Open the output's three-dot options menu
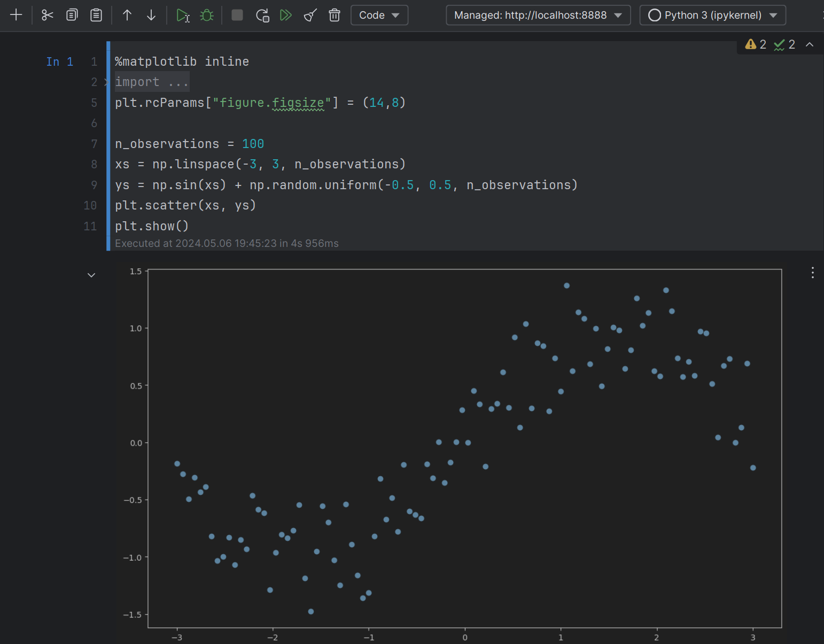This screenshot has height=644, width=824. 812,273
